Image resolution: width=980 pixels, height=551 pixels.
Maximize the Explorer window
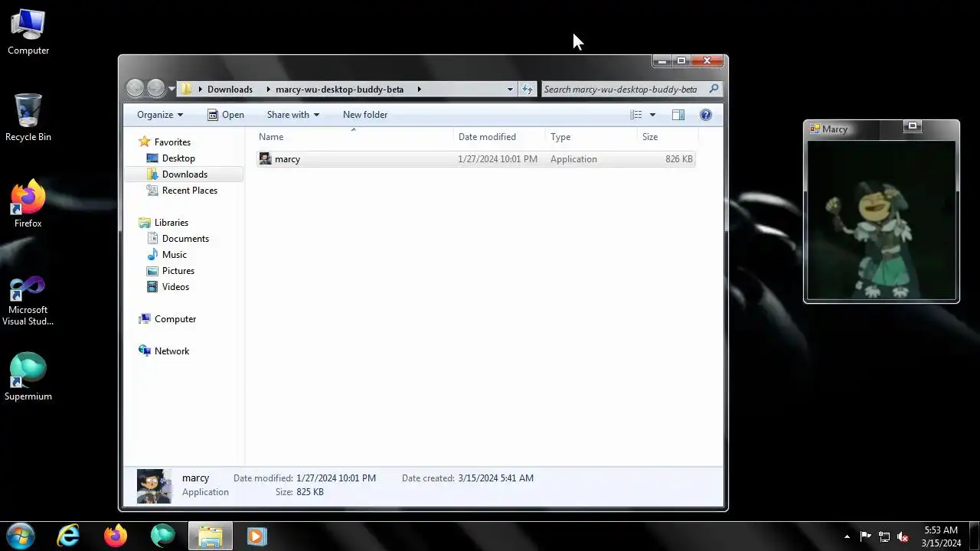coord(681,60)
